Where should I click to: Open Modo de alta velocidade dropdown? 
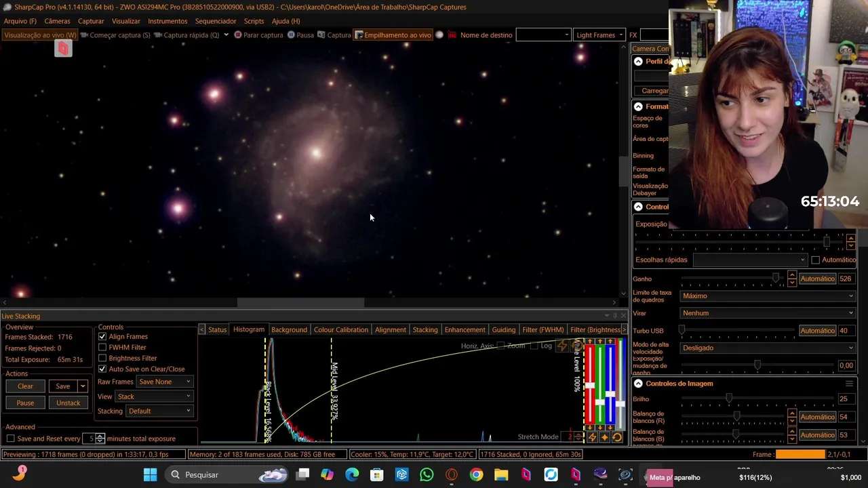point(768,348)
